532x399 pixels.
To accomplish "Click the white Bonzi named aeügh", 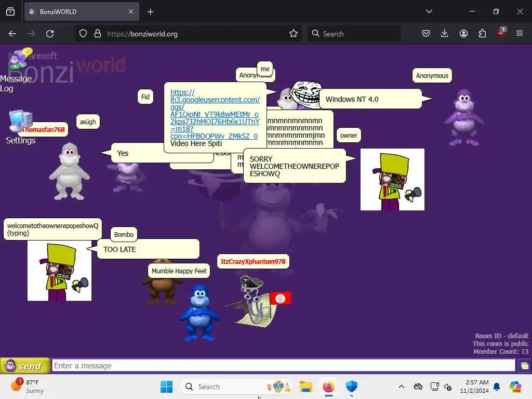I will click(x=70, y=171).
